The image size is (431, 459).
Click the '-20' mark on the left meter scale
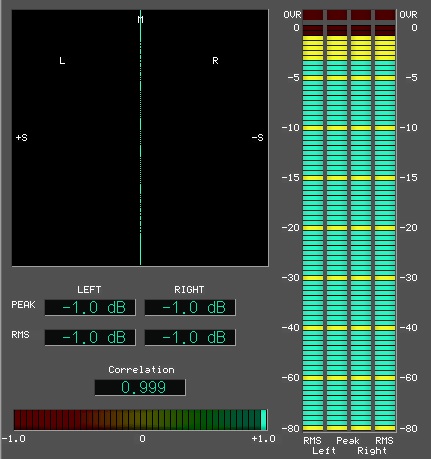point(291,228)
